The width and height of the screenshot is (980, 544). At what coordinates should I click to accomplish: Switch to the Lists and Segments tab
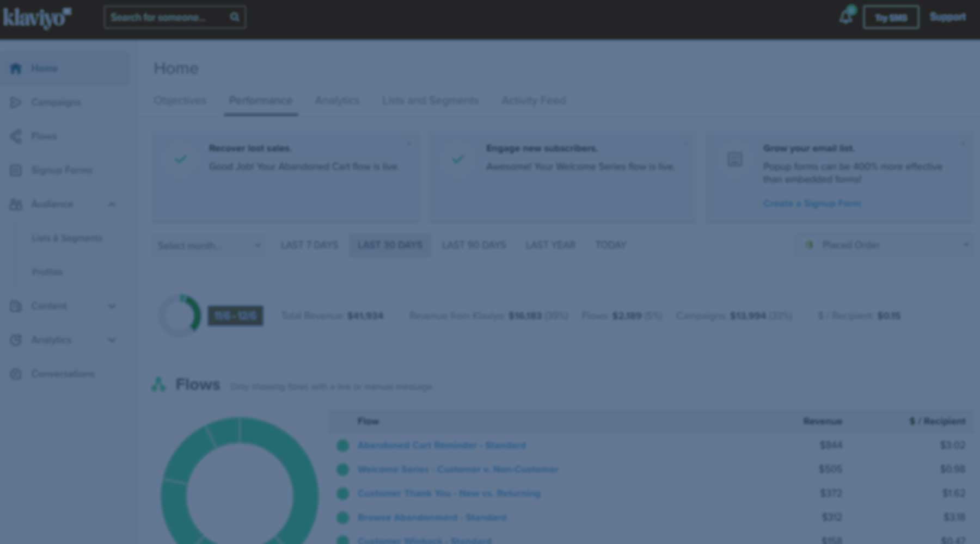coord(430,101)
